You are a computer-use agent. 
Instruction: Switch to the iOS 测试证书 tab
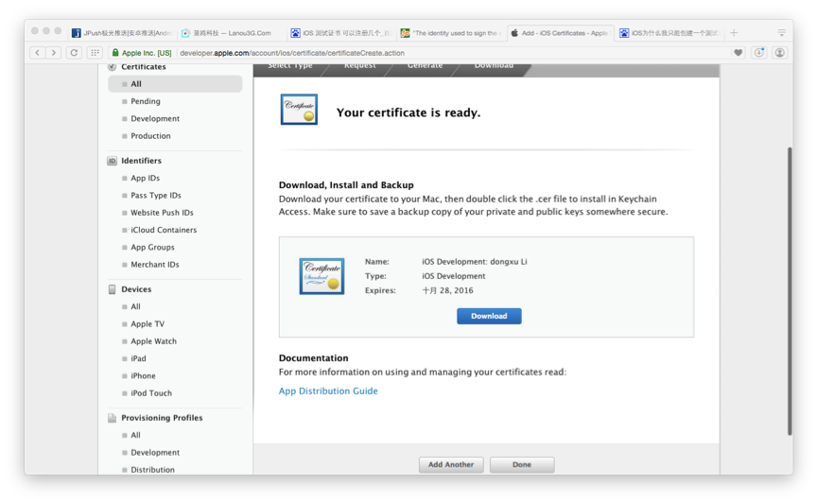pyautogui.click(x=341, y=33)
